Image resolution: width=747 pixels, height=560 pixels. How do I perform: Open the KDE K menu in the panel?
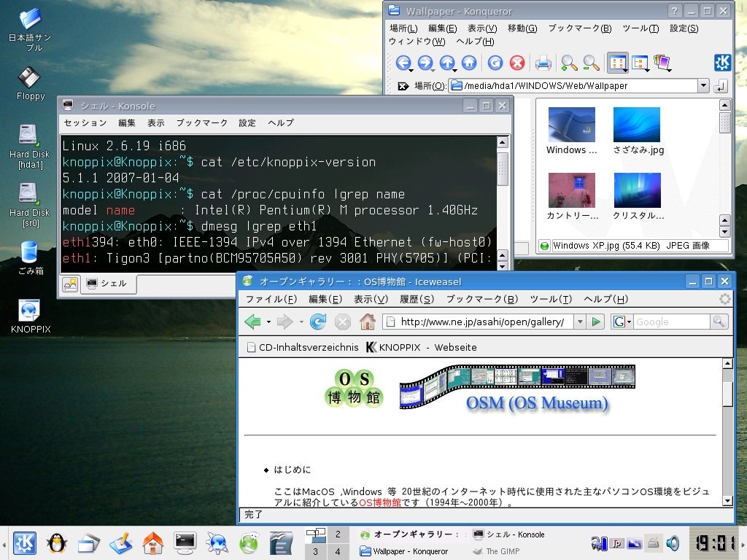click(26, 542)
